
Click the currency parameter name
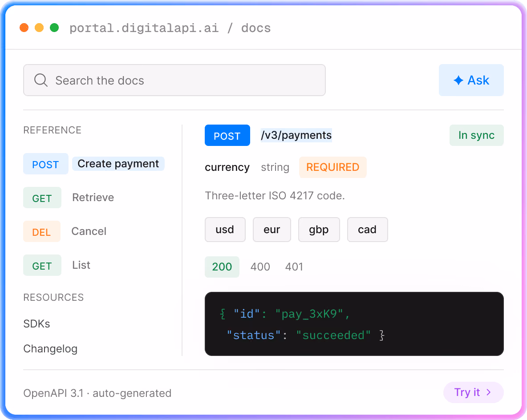coord(227,167)
